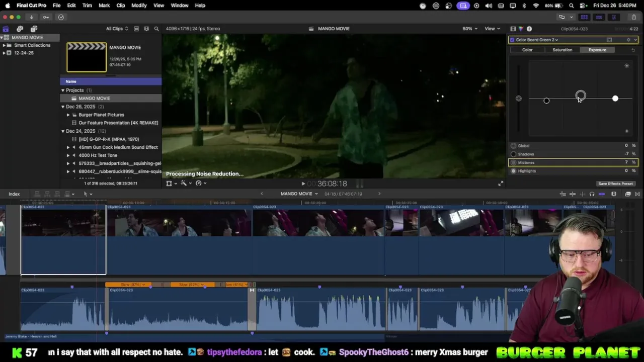Click the white Highlights exposure puck
Viewport: 644px width, 362px height.
click(615, 99)
